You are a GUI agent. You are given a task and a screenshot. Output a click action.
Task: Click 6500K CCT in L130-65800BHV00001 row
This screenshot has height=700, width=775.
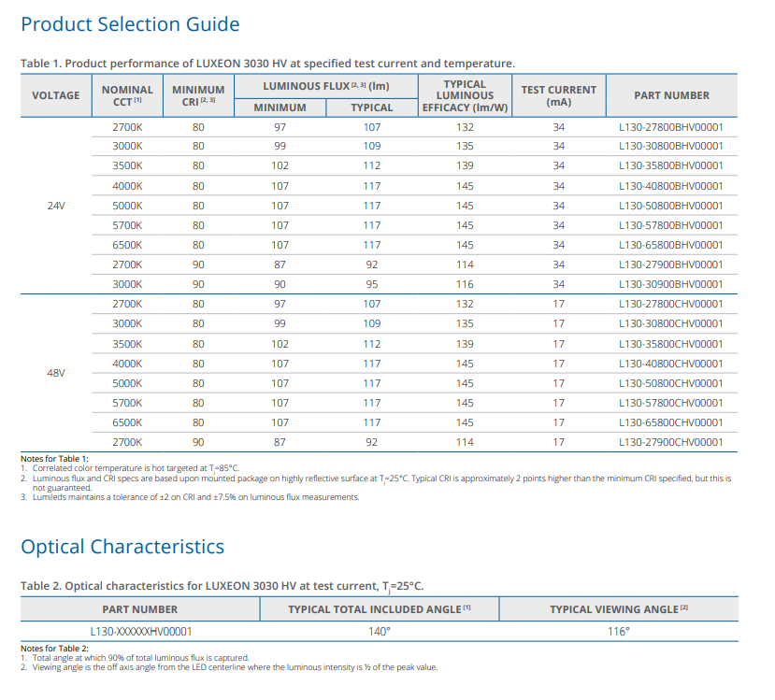click(x=127, y=245)
